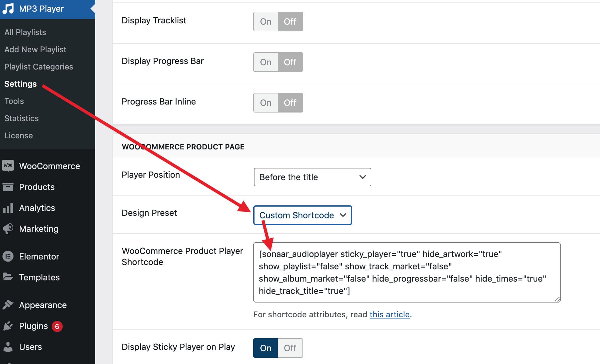
Task: Click the Products archive box icon
Action: [8, 187]
